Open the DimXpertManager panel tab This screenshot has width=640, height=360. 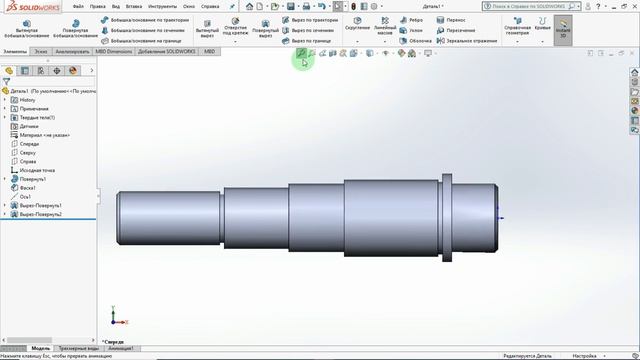pyautogui.click(x=57, y=71)
